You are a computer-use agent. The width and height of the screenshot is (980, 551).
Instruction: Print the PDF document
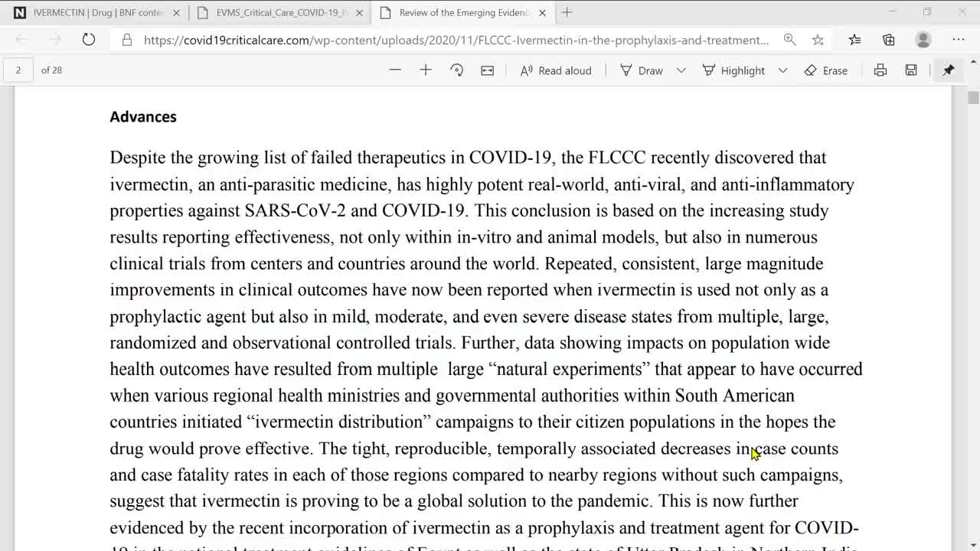(880, 70)
